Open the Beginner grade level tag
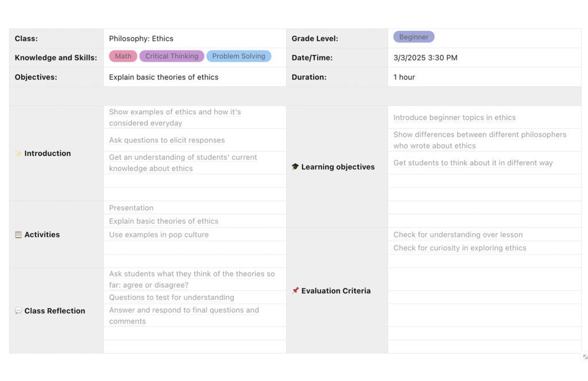588x381 pixels. 413,37
